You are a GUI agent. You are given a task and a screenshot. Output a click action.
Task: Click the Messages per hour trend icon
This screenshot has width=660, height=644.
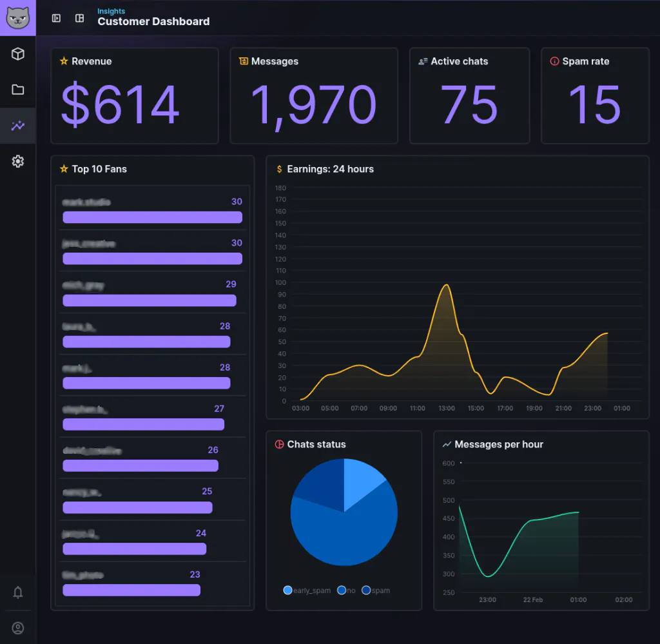click(447, 444)
